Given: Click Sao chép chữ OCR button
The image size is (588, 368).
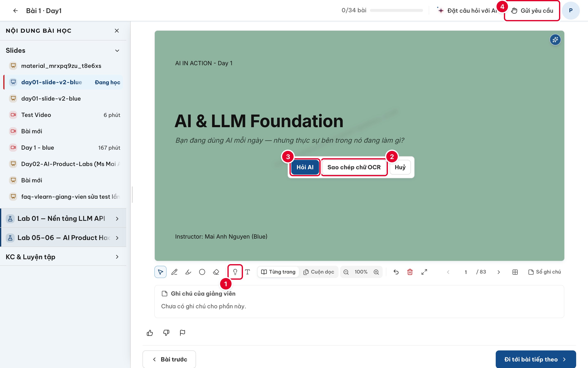Looking at the screenshot, I should (354, 167).
